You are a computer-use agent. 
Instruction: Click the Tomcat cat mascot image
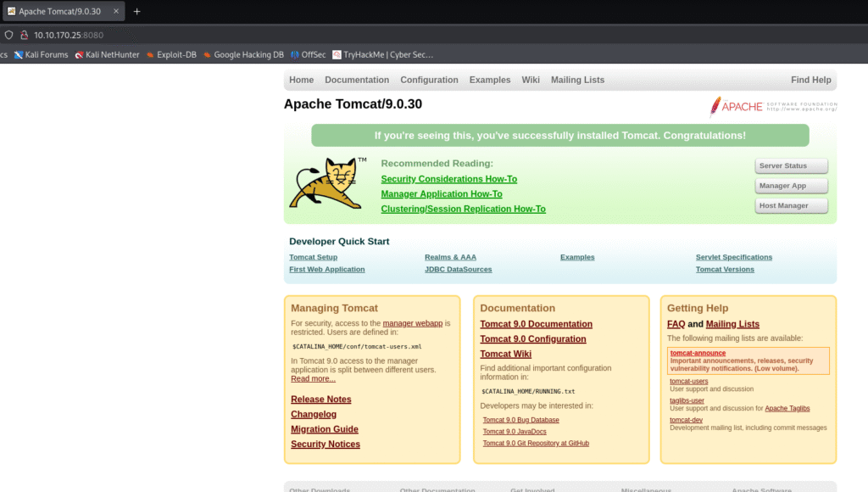[325, 183]
